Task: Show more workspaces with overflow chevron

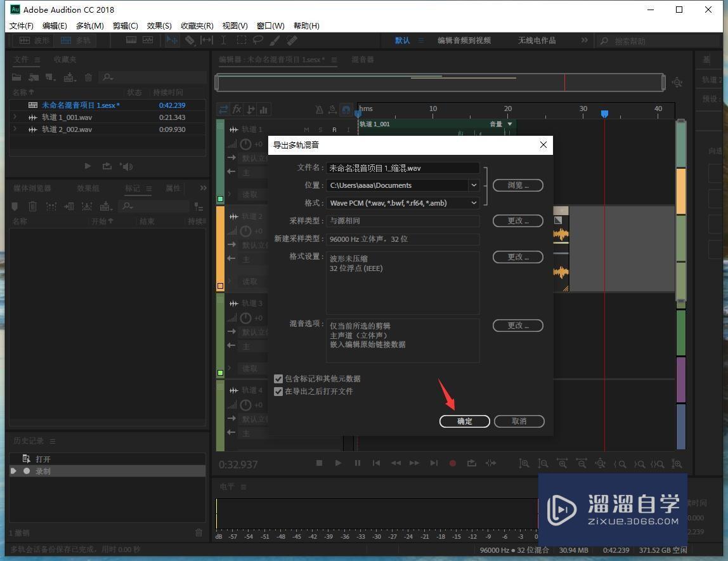Action: 585,41
